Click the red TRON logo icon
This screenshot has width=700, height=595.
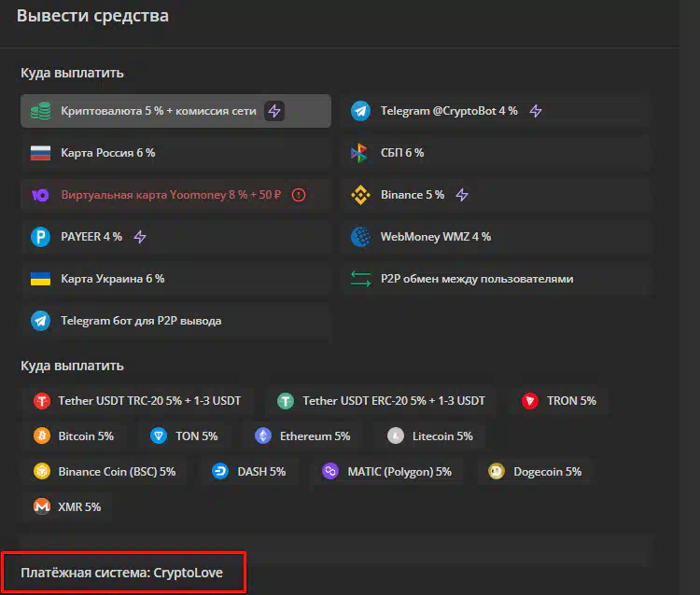pyautogui.click(x=530, y=400)
